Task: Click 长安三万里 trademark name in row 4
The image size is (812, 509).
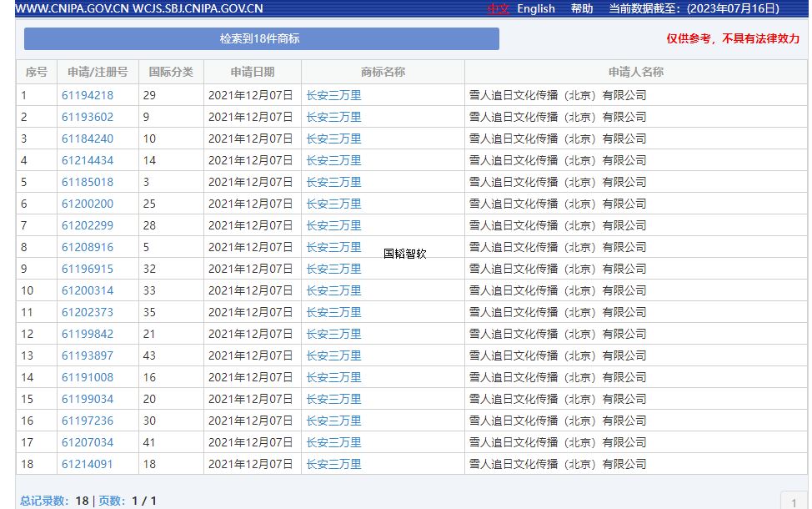Action: click(333, 161)
